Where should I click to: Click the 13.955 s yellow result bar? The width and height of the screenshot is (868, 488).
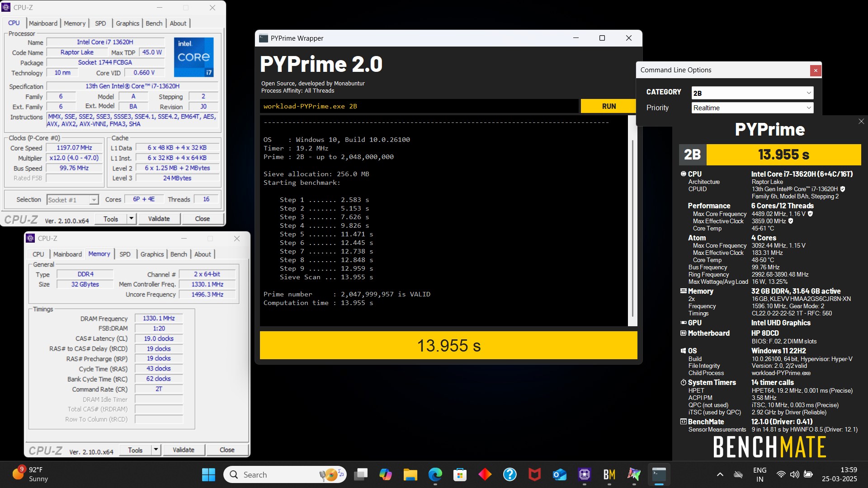pos(448,346)
